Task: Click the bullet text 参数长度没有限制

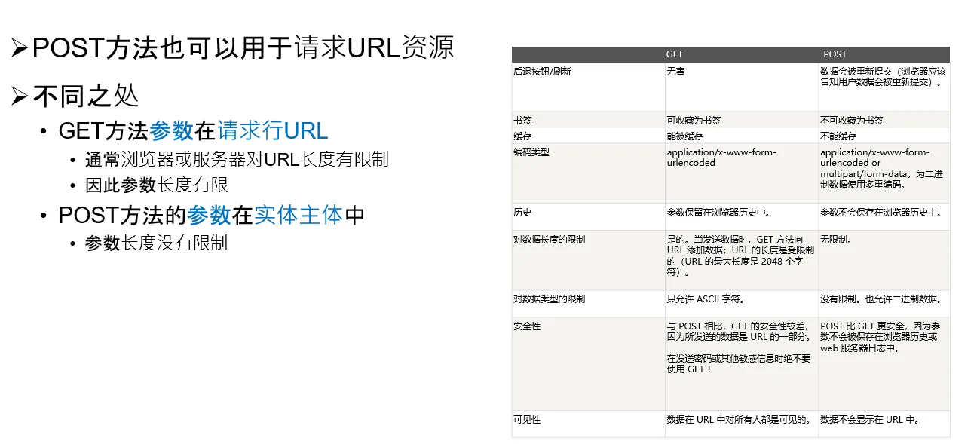Action: pyautogui.click(x=156, y=243)
